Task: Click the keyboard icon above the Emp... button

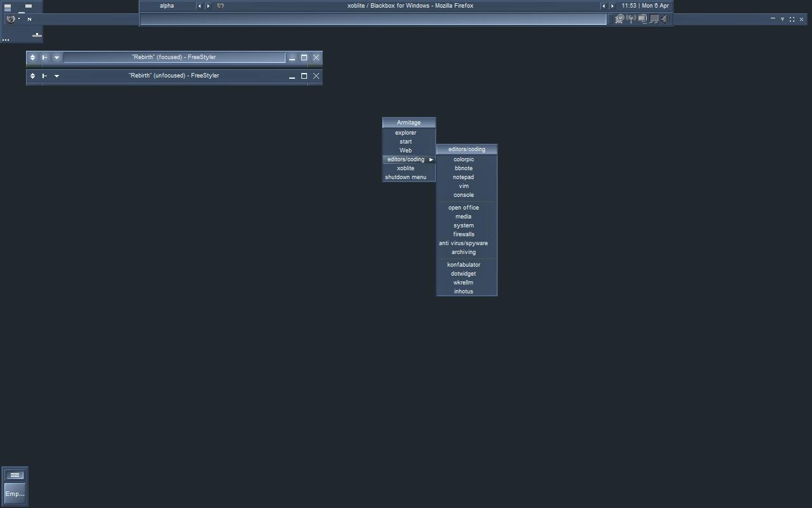Action: pos(15,475)
